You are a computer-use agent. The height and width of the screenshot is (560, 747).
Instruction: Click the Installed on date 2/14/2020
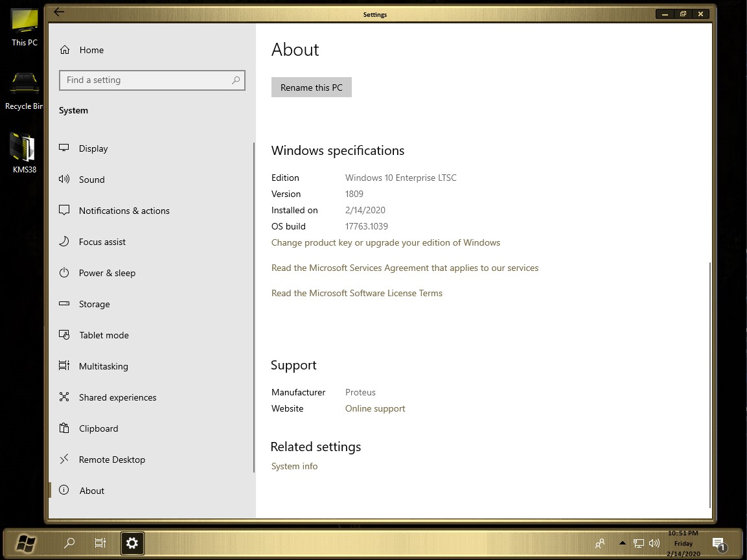tap(365, 210)
